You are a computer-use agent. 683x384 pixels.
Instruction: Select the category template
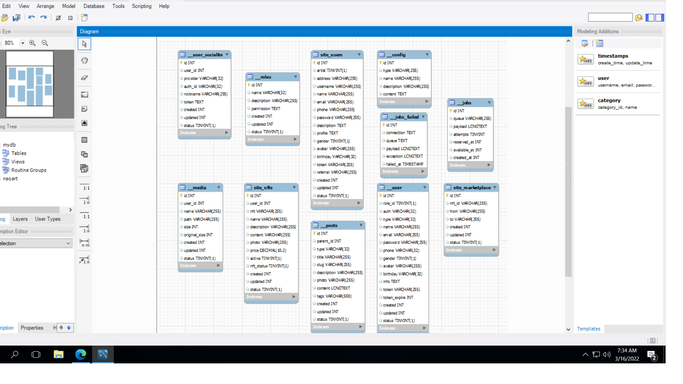pyautogui.click(x=618, y=104)
